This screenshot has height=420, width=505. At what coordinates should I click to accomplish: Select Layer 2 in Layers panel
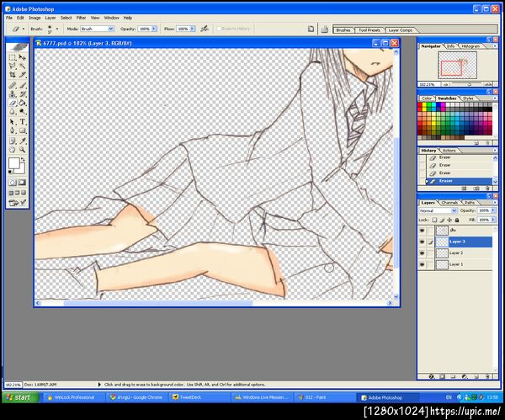(455, 253)
